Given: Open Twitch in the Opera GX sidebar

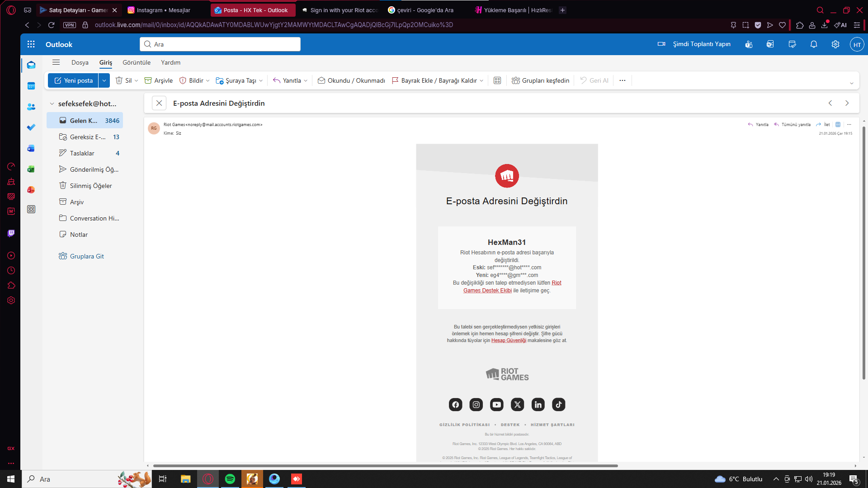Looking at the screenshot, I should (x=11, y=233).
